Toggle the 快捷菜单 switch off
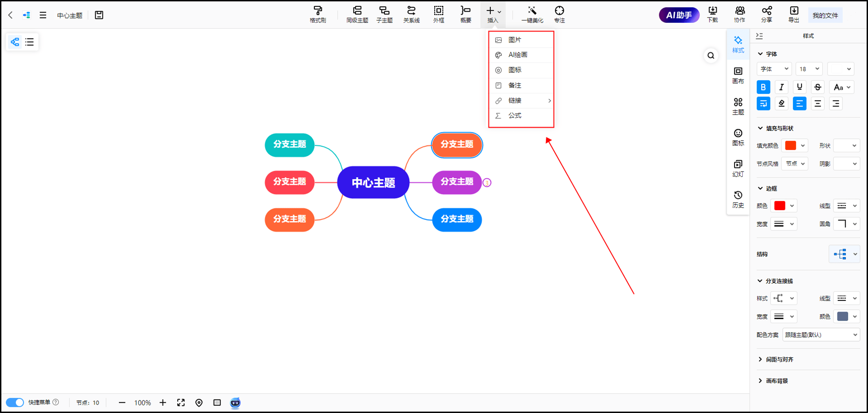The width and height of the screenshot is (868, 413). pyautogui.click(x=15, y=402)
